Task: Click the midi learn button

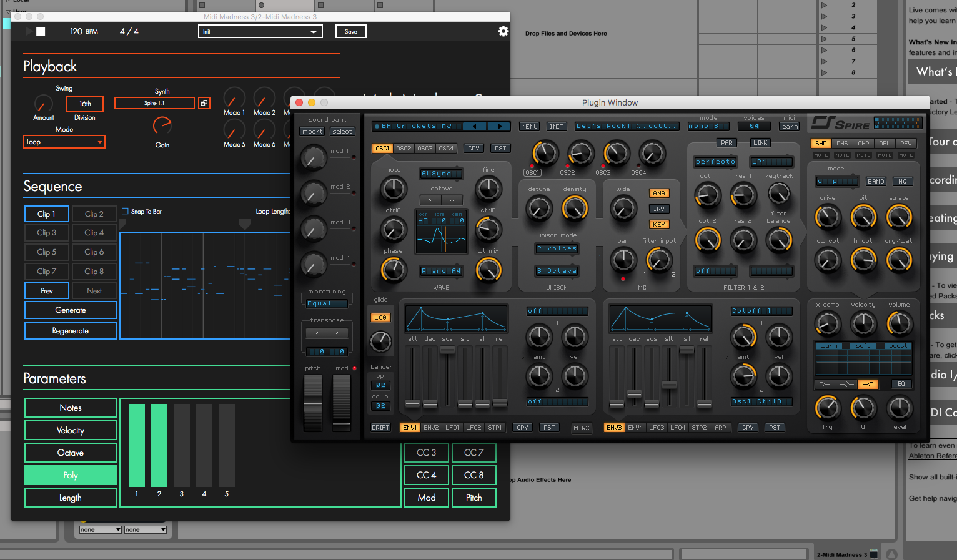Action: (789, 127)
